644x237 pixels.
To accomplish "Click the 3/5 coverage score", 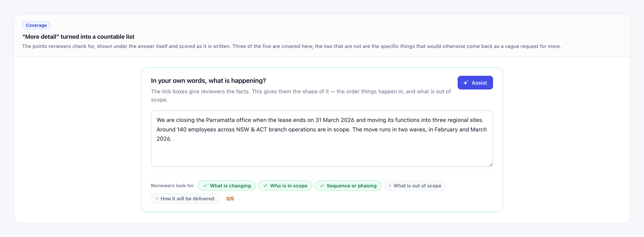I will point(230,199).
